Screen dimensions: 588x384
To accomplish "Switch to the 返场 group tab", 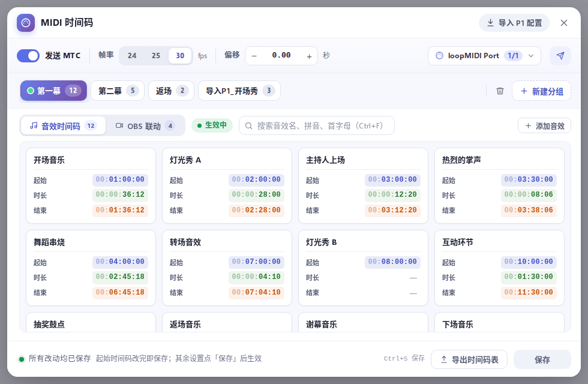I will 172,91.
